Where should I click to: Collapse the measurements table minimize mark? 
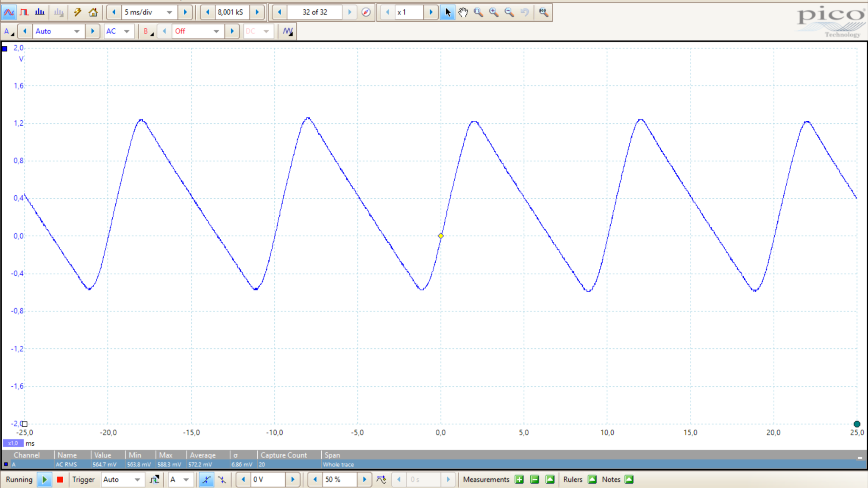[860, 457]
